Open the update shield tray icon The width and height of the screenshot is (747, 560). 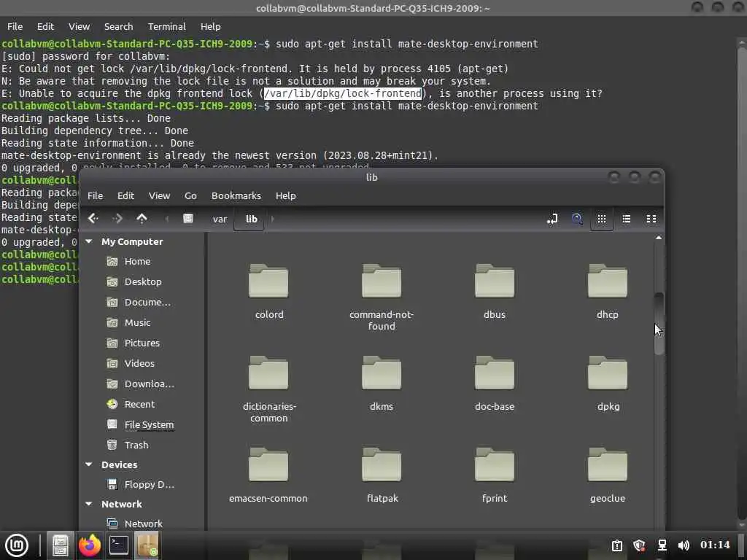click(x=639, y=545)
